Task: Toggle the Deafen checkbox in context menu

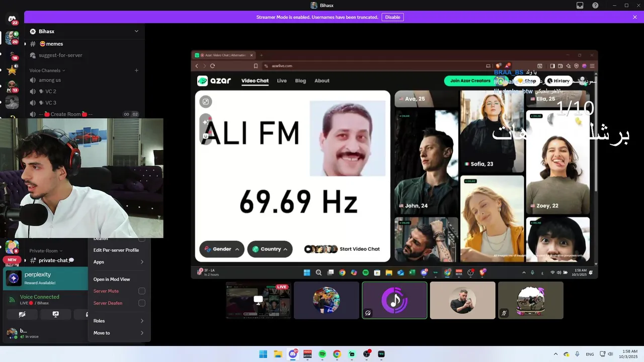Action: coord(142,239)
